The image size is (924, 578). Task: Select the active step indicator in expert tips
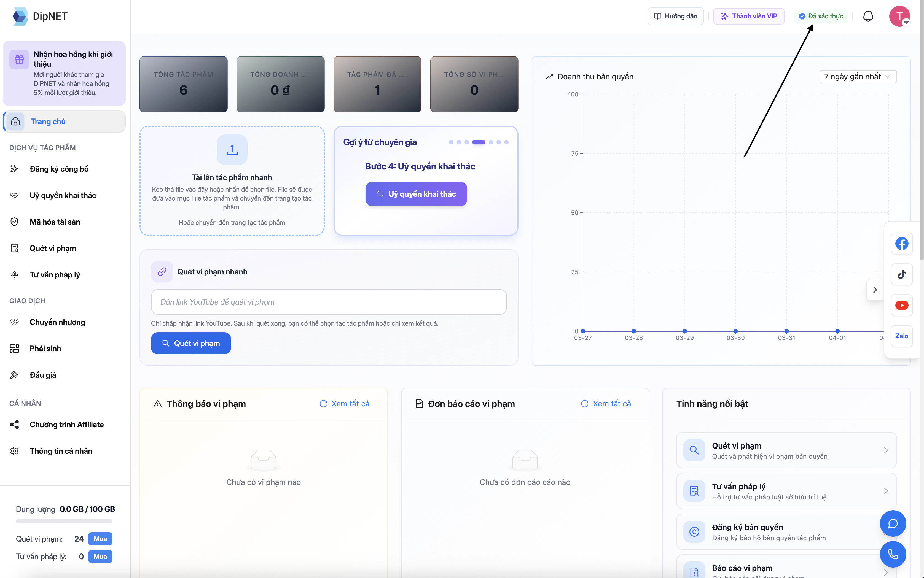click(x=479, y=142)
